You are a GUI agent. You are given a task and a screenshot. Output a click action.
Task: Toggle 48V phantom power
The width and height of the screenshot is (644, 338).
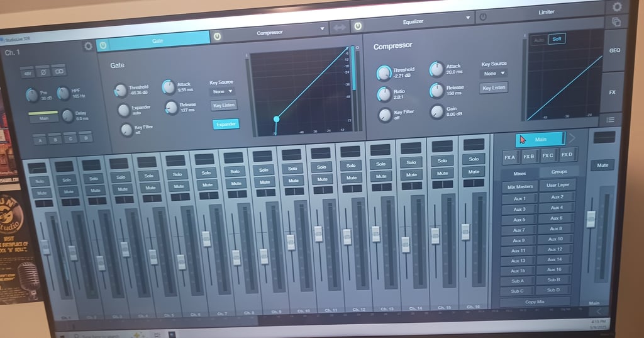(27, 73)
